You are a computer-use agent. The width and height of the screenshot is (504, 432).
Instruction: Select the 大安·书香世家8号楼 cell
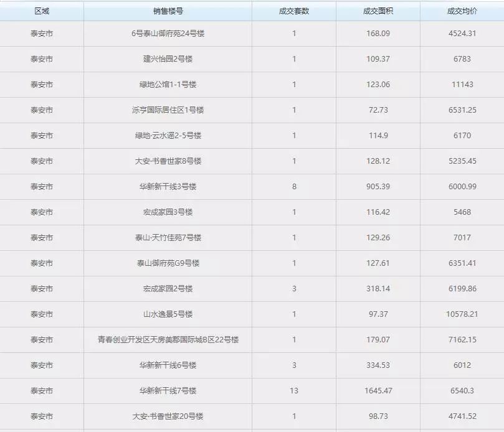(x=168, y=161)
